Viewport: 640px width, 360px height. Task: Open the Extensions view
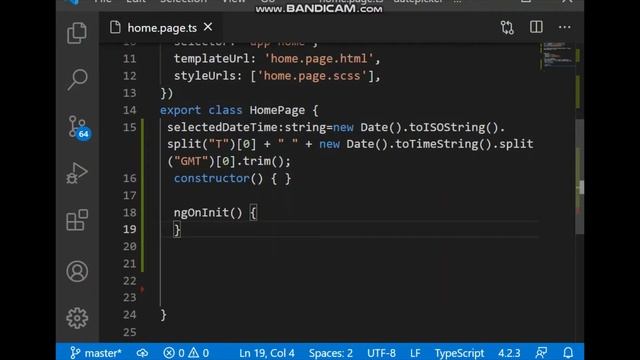pyautogui.click(x=77, y=220)
